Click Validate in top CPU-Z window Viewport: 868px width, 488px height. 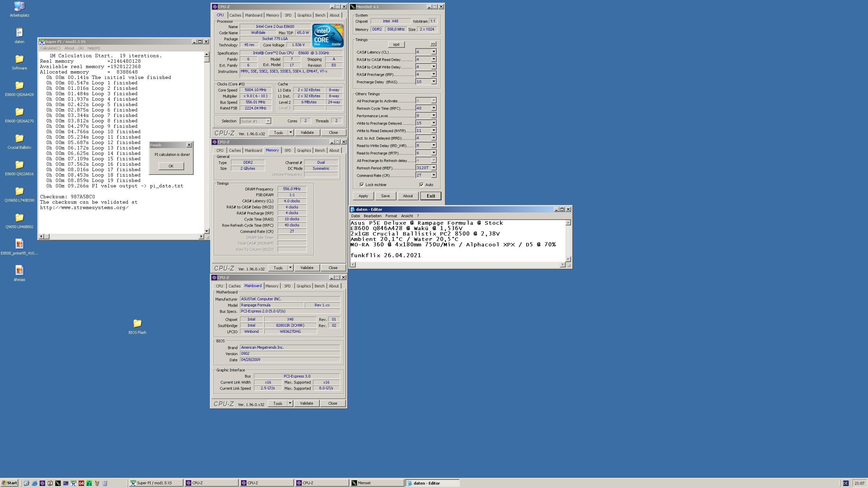coord(307,133)
